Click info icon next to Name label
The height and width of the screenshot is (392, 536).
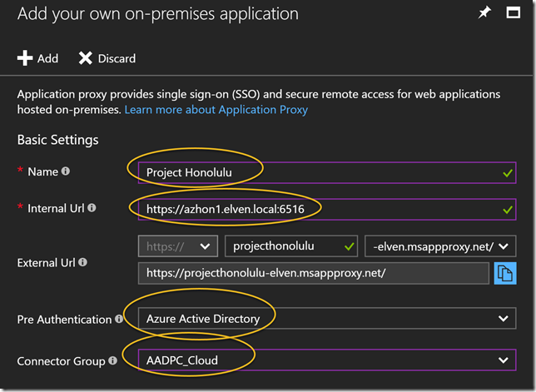tap(65, 171)
